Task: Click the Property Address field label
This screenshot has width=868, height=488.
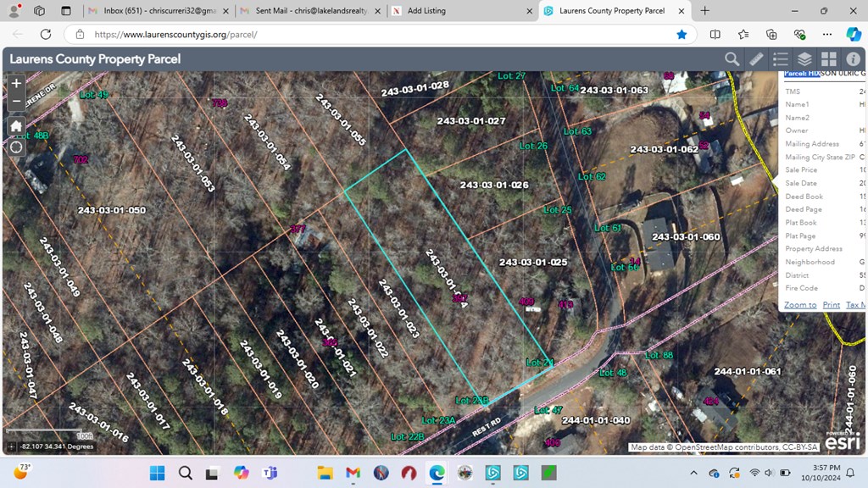Action: pyautogui.click(x=814, y=249)
